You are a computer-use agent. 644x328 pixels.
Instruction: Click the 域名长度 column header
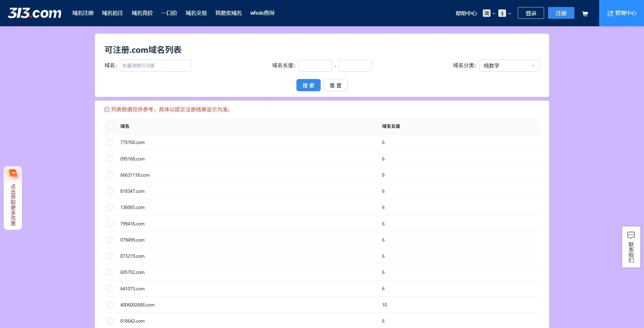pos(391,126)
